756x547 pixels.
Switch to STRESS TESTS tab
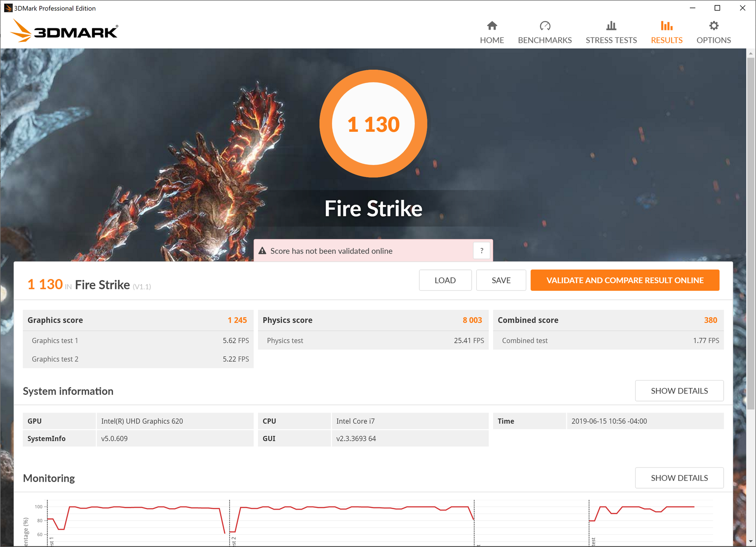pos(611,33)
